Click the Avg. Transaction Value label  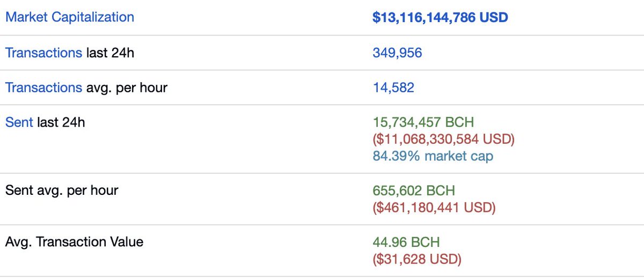coord(74,242)
